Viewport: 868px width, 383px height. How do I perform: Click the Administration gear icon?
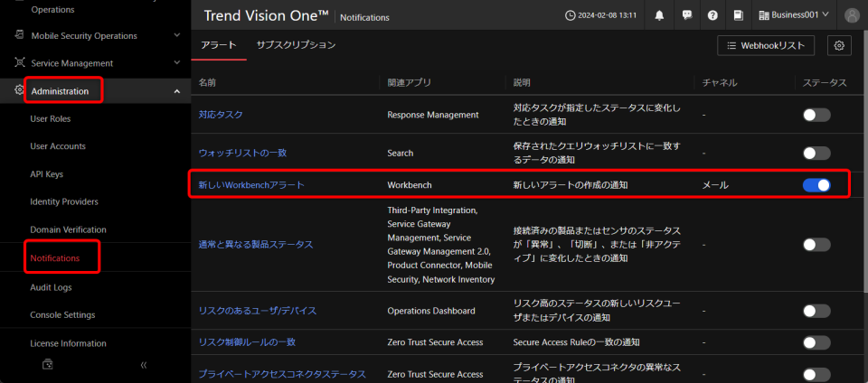click(19, 90)
